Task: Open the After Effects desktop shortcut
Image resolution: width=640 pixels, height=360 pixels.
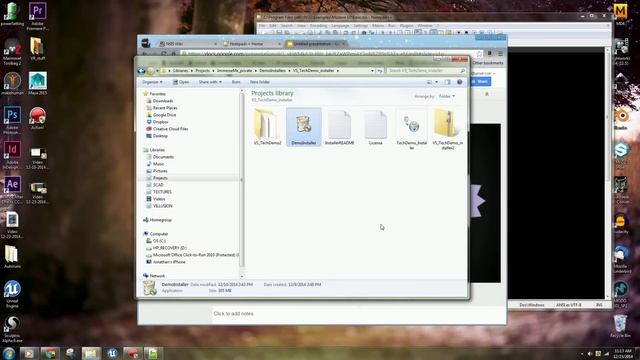Action: pyautogui.click(x=12, y=190)
